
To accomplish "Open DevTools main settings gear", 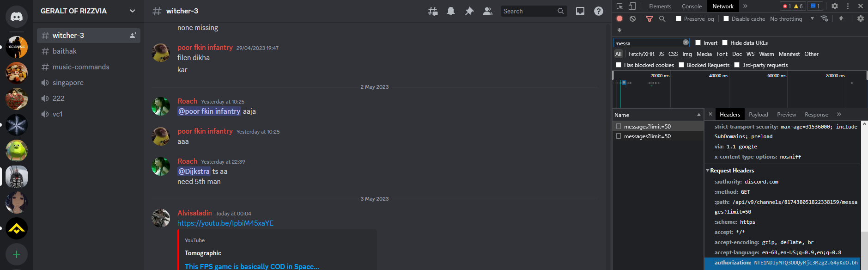I will (835, 6).
